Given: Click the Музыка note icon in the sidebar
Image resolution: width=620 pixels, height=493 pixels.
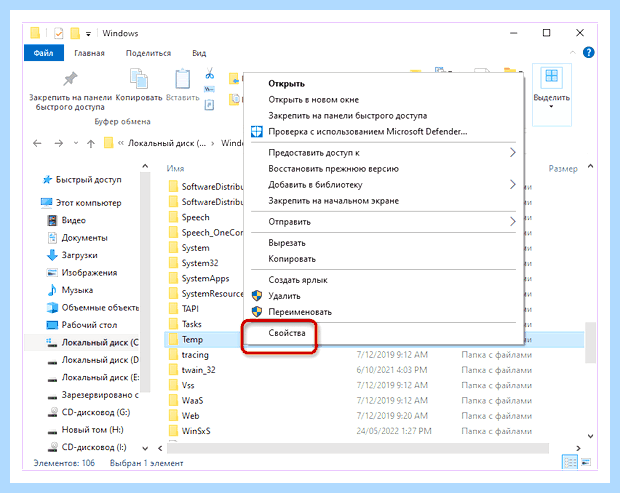Looking at the screenshot, I should (52, 290).
